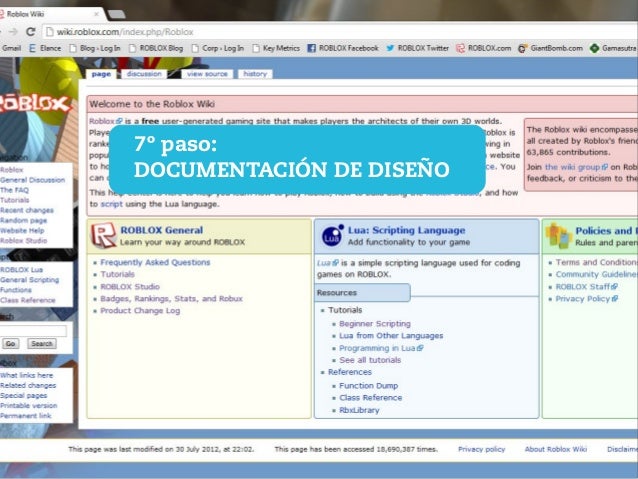This screenshot has width=638, height=479.
Task: Click the Go button in sidebar search
Action: [10, 344]
